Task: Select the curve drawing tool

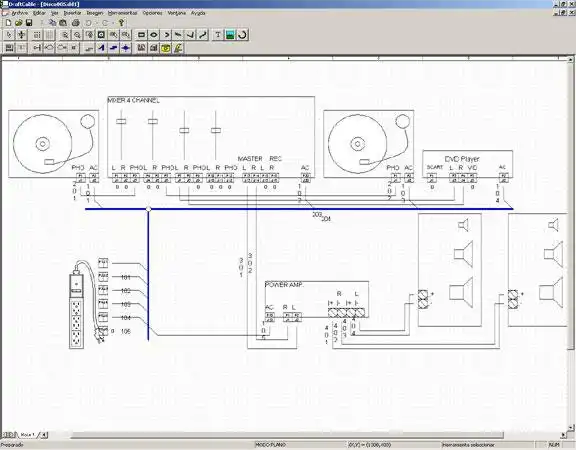Action: click(x=203, y=35)
